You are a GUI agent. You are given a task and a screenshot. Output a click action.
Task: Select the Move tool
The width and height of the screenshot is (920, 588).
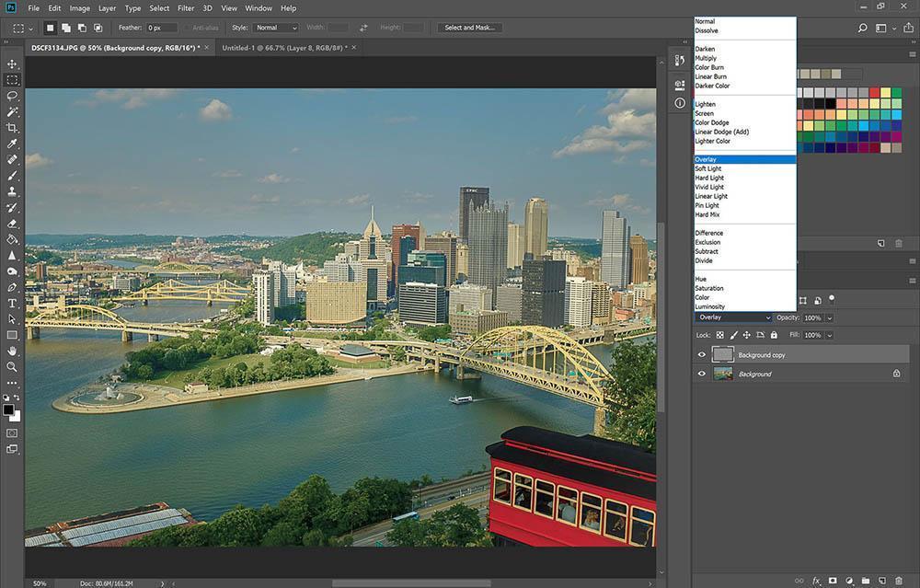pos(13,63)
